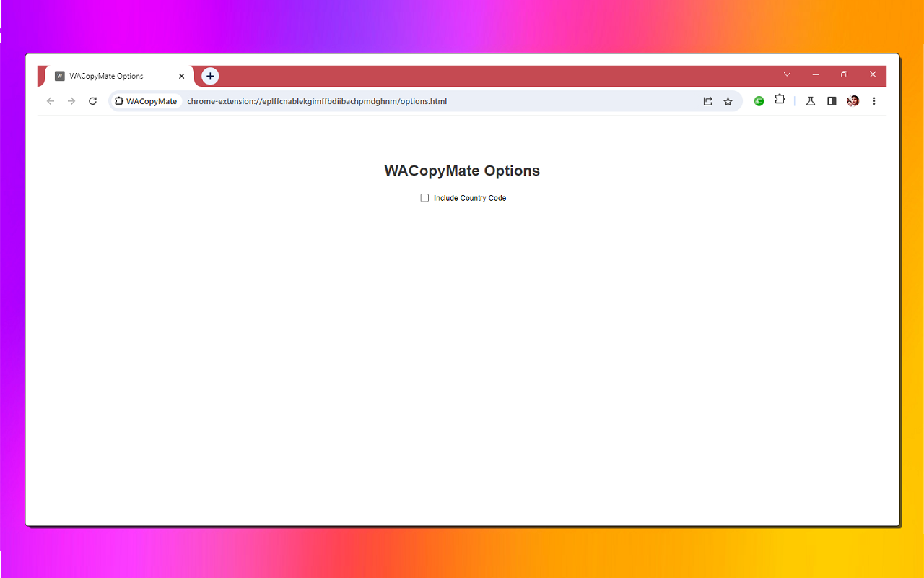Open the Chrome extensions puzzle piece menu
Screen dimensions: 924x578
click(780, 100)
